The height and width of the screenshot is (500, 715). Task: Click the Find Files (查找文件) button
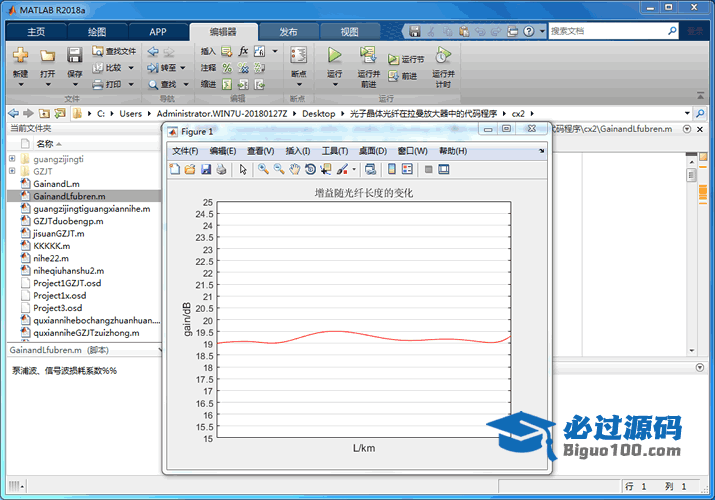click(x=113, y=51)
